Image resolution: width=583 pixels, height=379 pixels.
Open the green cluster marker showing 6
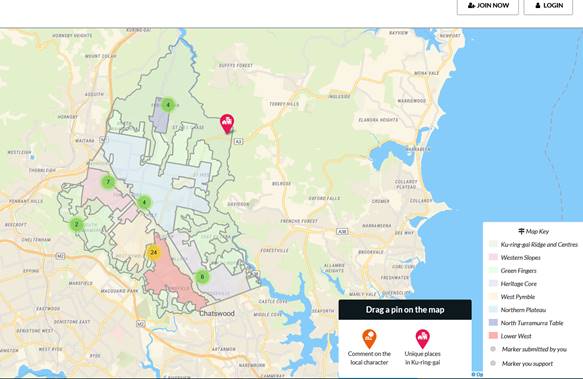point(202,277)
